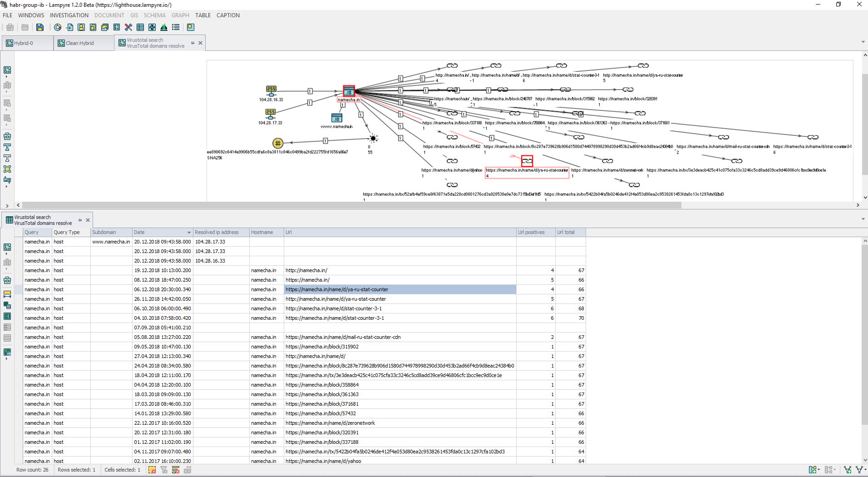
Task: Click the outlined text T icon in schema sidebar
Action: tap(7, 158)
